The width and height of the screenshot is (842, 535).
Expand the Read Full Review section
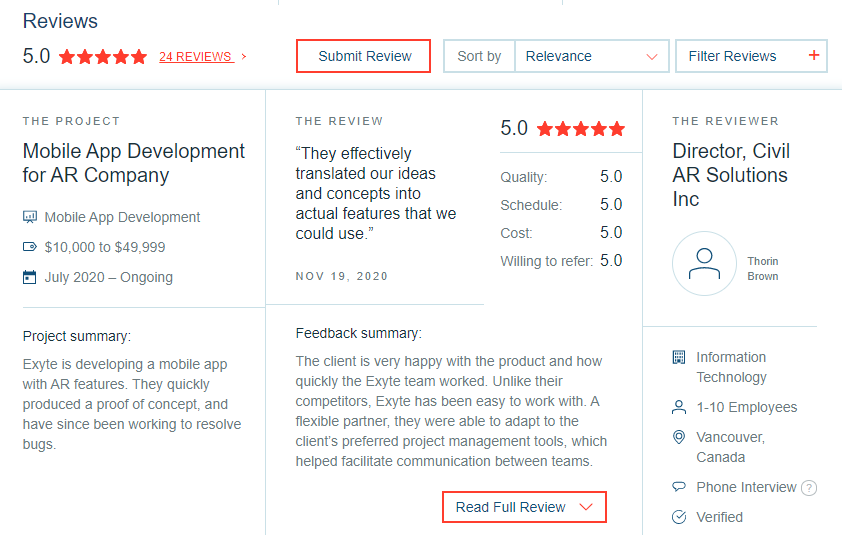(524, 507)
